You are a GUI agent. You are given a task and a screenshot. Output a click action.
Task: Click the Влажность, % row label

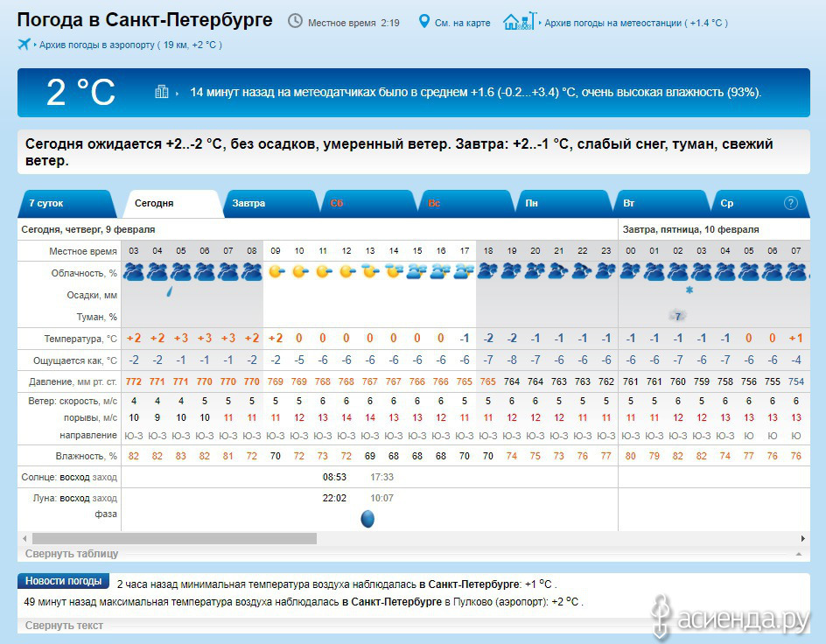click(x=87, y=456)
